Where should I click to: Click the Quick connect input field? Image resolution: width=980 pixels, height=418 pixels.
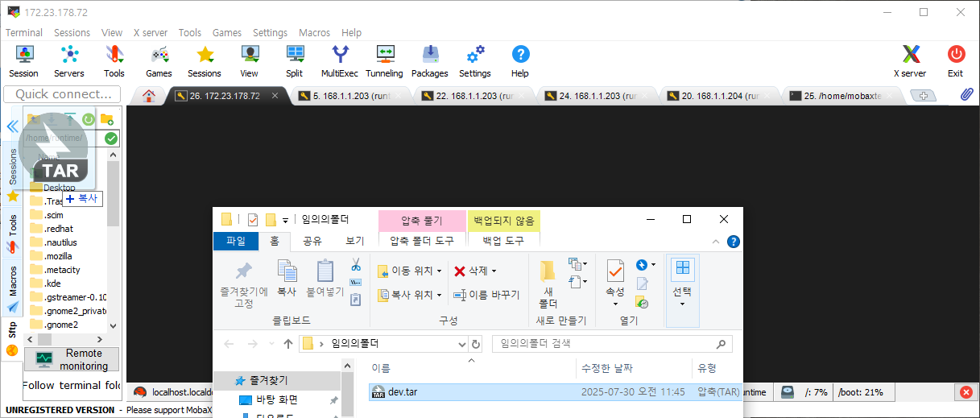point(62,94)
